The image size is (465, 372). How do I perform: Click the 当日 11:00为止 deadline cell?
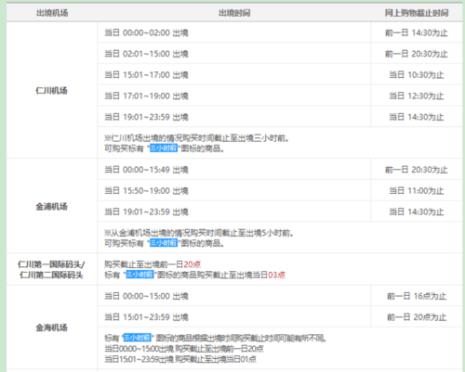(x=416, y=191)
